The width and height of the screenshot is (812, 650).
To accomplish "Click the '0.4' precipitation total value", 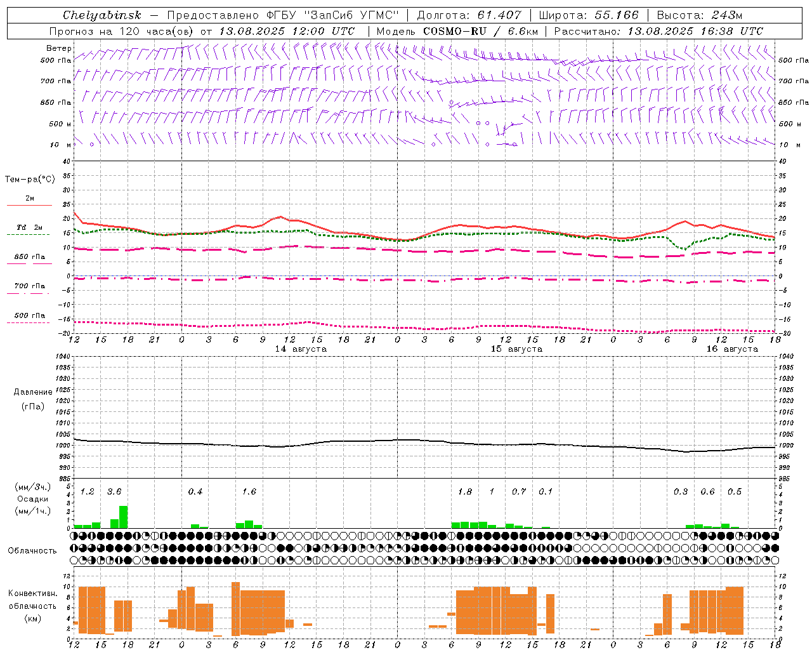I will tap(195, 491).
